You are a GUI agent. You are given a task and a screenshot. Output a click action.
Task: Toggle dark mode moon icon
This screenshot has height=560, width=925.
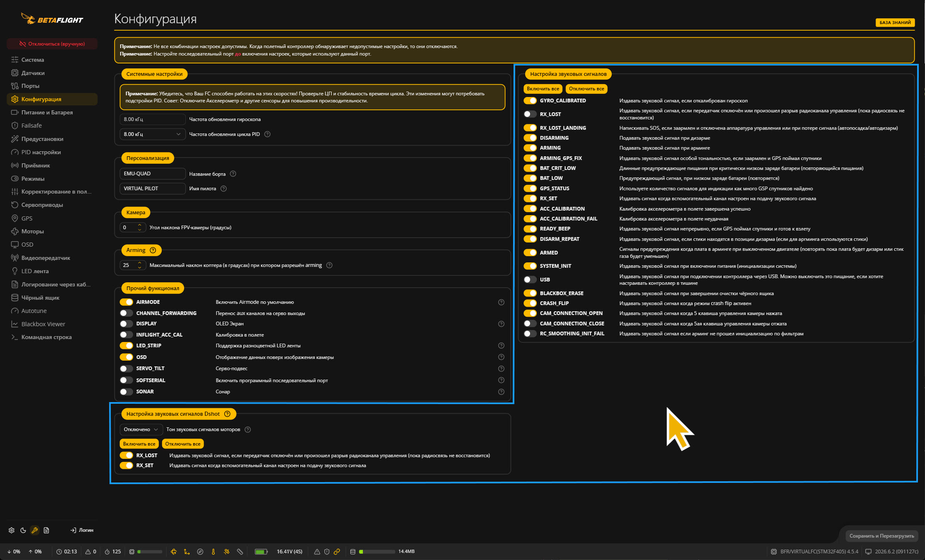click(x=23, y=530)
